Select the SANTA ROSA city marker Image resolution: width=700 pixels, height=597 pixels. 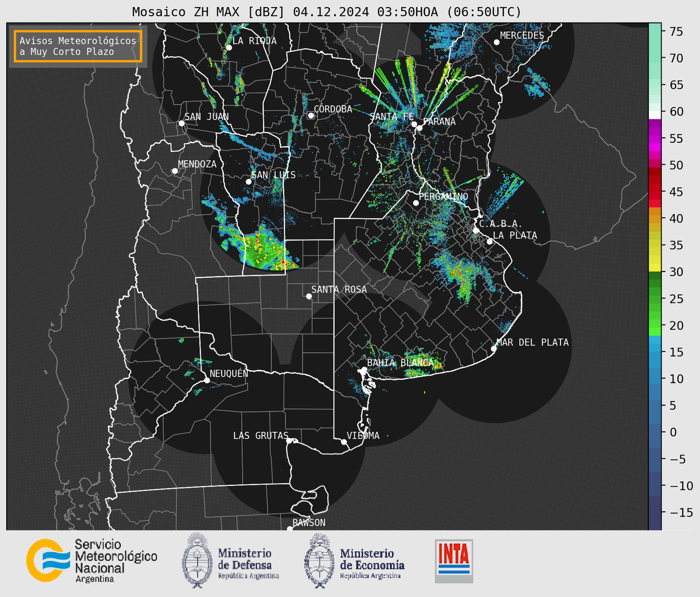click(x=309, y=296)
